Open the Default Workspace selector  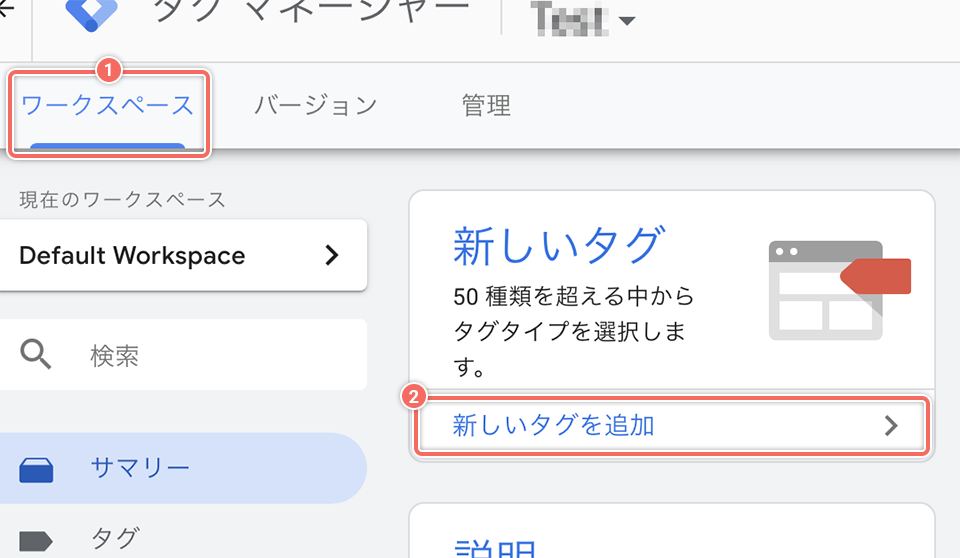(183, 255)
